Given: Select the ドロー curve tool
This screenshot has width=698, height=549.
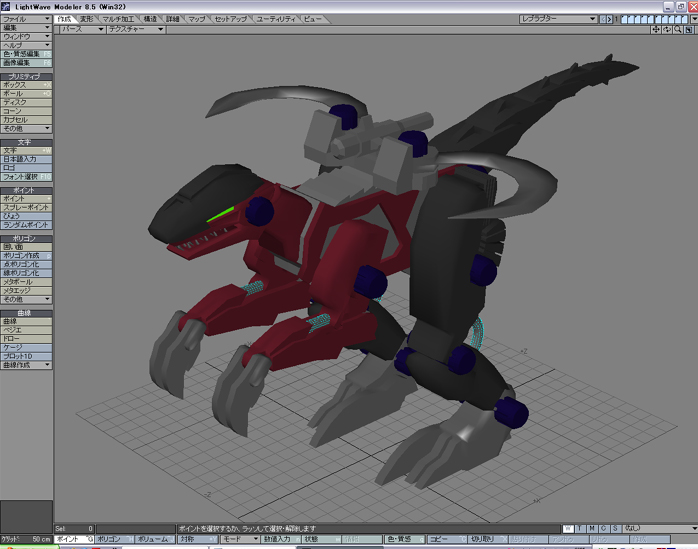Looking at the screenshot, I should pos(26,339).
